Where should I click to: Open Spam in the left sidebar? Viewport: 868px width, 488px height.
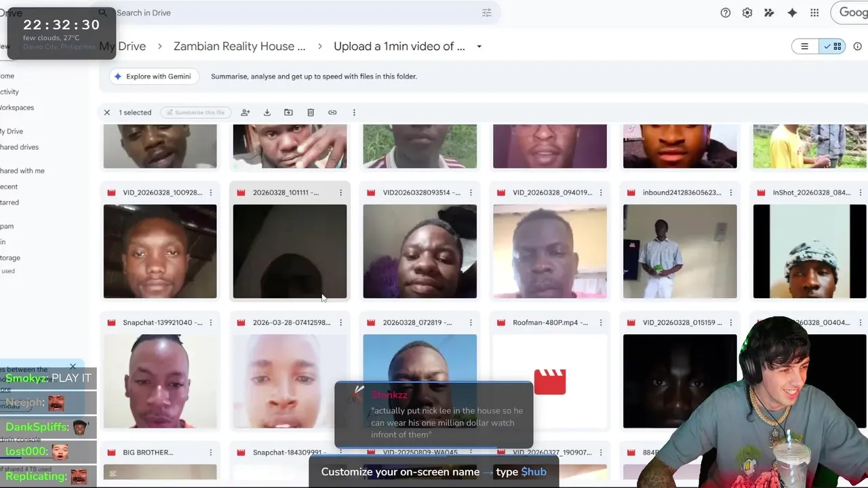pos(7,226)
